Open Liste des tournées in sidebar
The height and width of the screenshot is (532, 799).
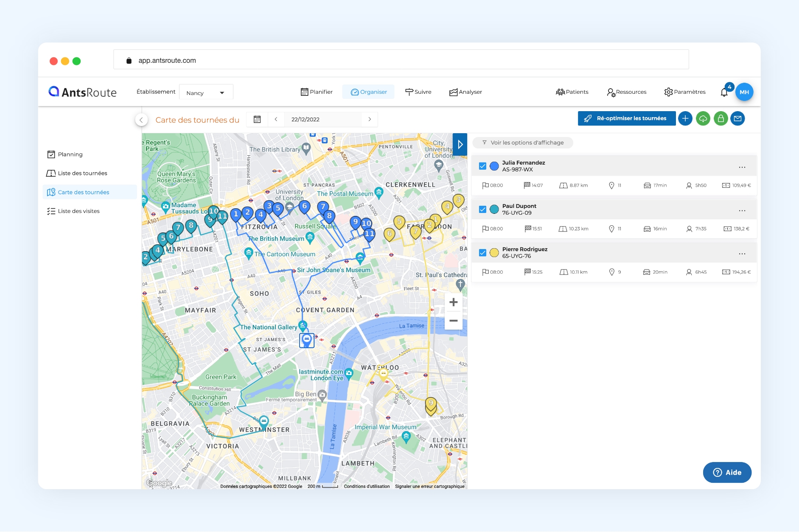coord(82,173)
